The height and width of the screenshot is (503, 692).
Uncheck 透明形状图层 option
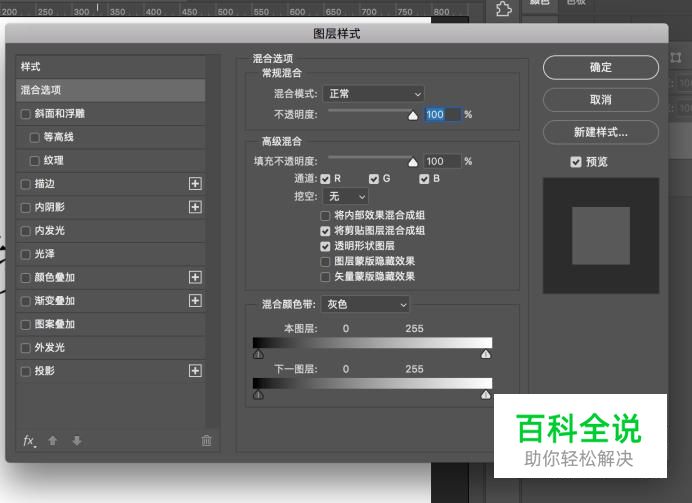click(x=325, y=246)
